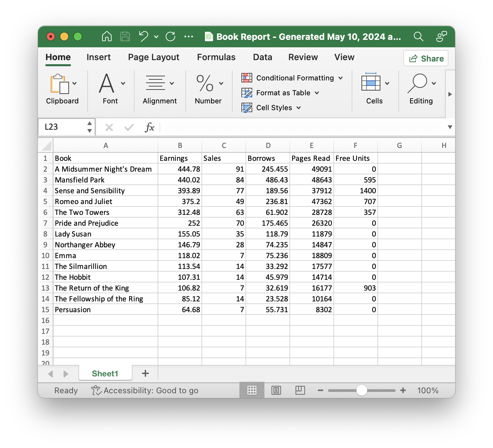Expand the Cells group dropdown arrow
Image resolution: width=493 pixels, height=448 pixels.
pos(387,83)
